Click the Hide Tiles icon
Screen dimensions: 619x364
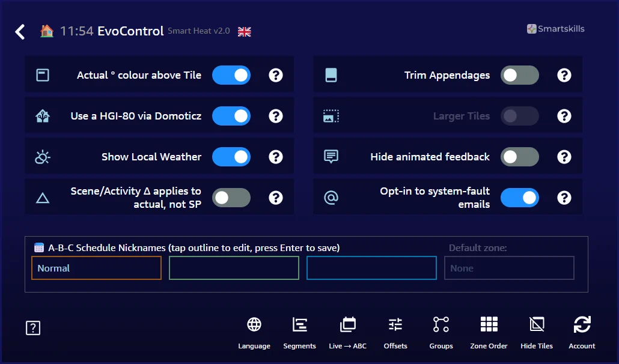tap(537, 325)
